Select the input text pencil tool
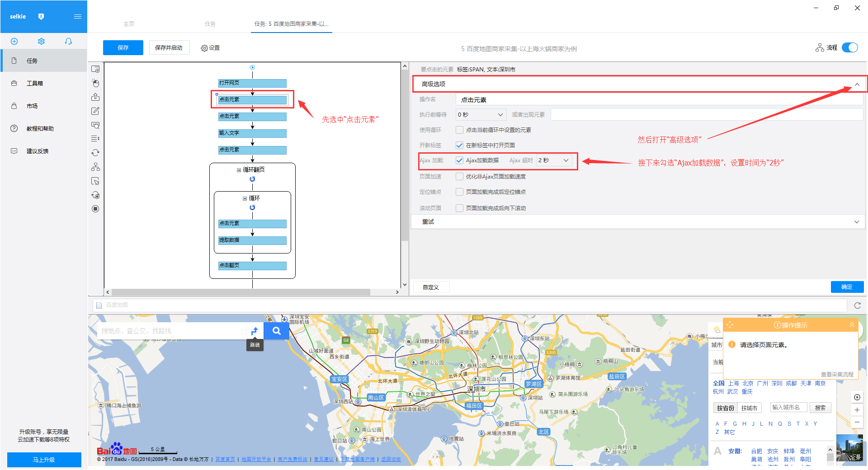868x470 pixels. tap(95, 111)
